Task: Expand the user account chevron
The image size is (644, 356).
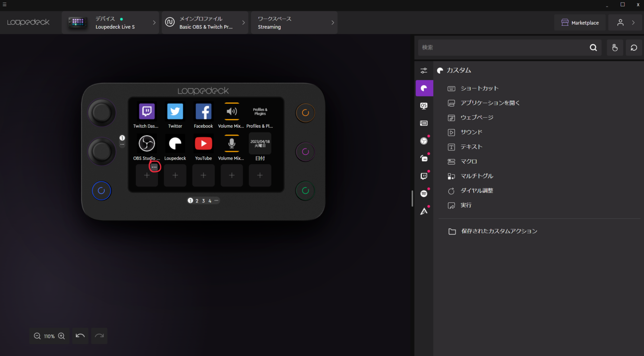Action: pyautogui.click(x=633, y=23)
